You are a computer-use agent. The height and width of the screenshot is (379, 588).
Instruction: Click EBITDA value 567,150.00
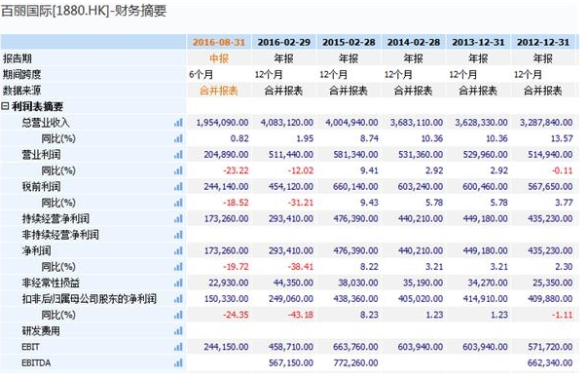(x=291, y=362)
